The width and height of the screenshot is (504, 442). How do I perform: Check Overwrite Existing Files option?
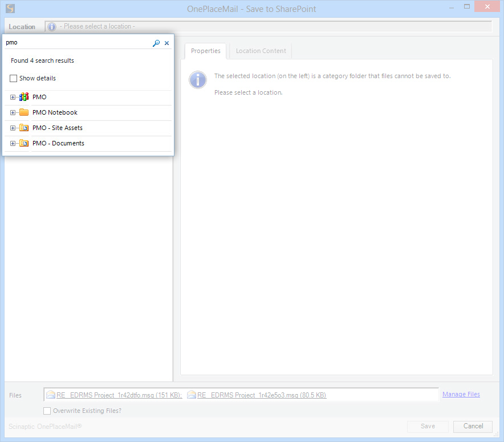tap(47, 411)
